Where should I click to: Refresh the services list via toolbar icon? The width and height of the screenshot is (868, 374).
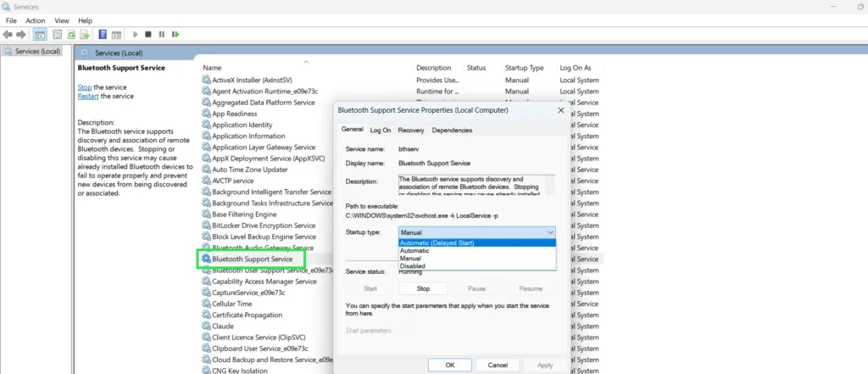(x=71, y=35)
